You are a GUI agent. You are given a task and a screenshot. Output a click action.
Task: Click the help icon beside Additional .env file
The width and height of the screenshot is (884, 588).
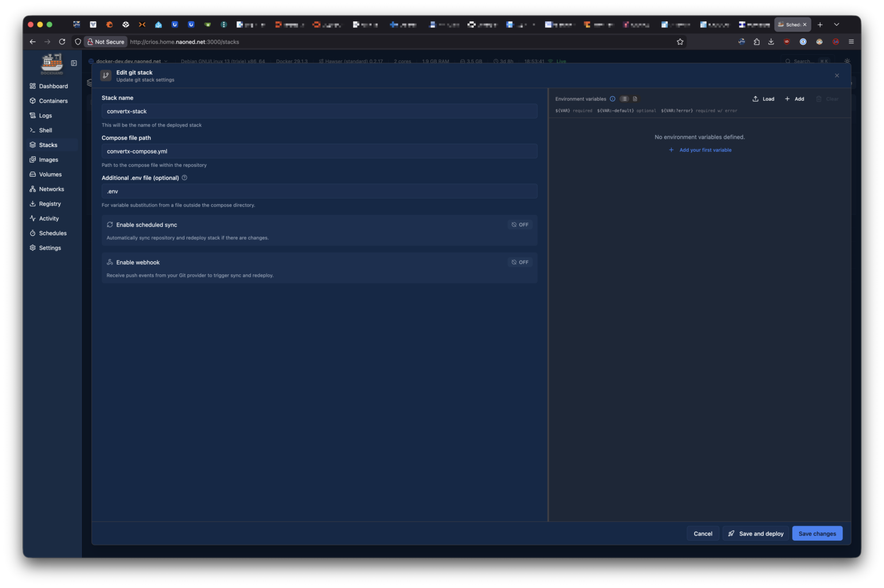point(184,178)
